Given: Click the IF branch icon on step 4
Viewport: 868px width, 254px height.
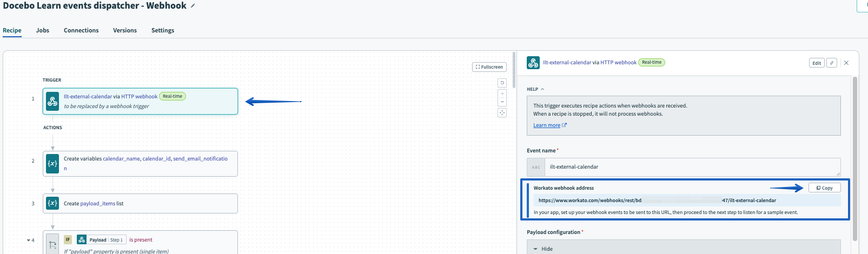Looking at the screenshot, I should (x=52, y=244).
